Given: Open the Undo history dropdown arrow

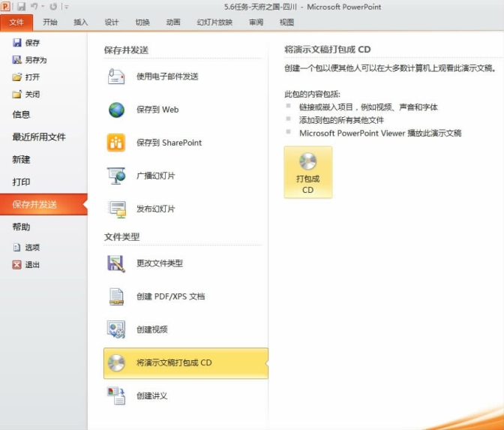Looking at the screenshot, I should (x=43, y=7).
